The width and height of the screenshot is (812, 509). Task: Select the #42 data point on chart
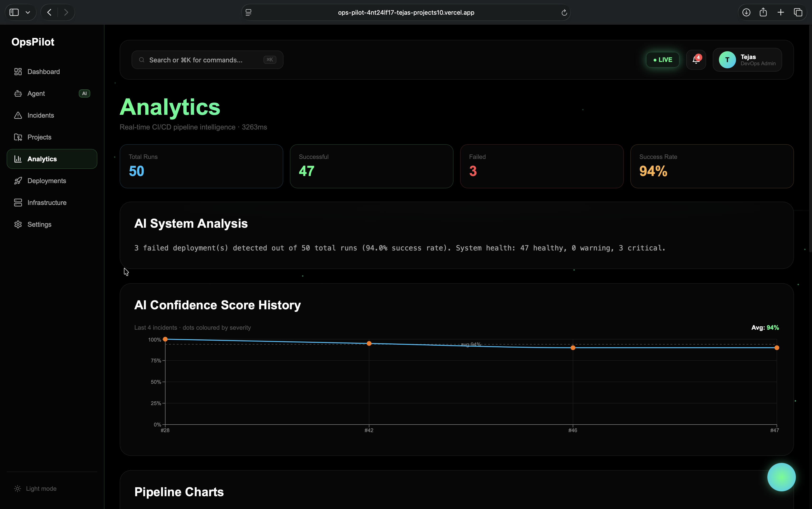pyautogui.click(x=369, y=343)
